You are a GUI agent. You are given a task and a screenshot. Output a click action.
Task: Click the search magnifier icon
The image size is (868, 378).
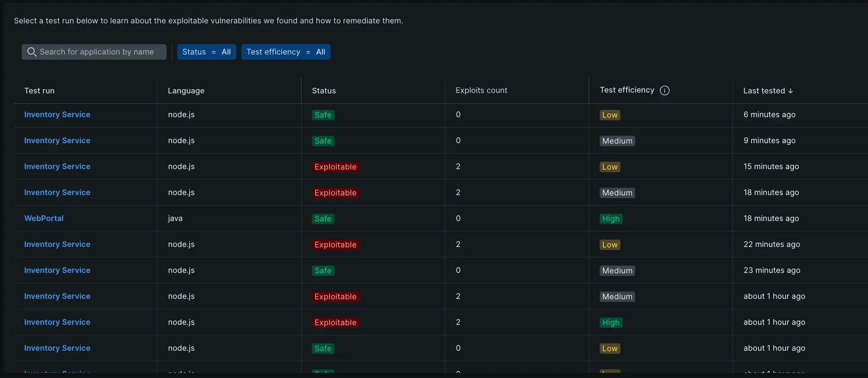[32, 52]
